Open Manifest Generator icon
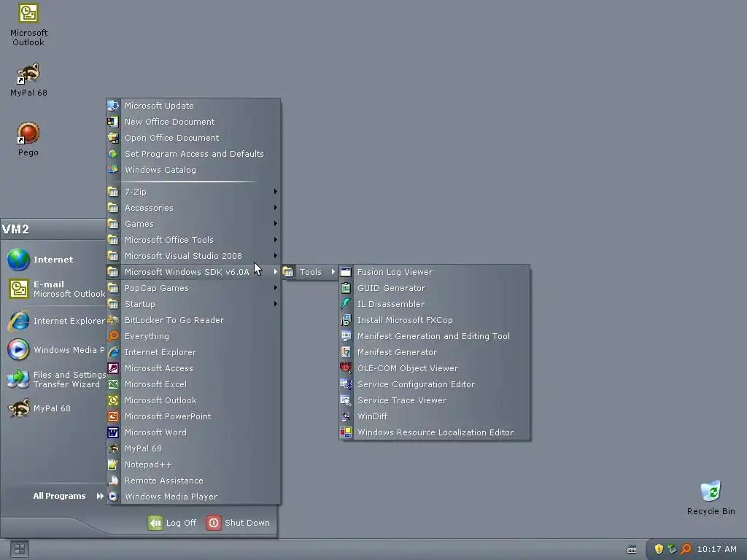Screen dimensions: 747x560 pyautogui.click(x=346, y=352)
